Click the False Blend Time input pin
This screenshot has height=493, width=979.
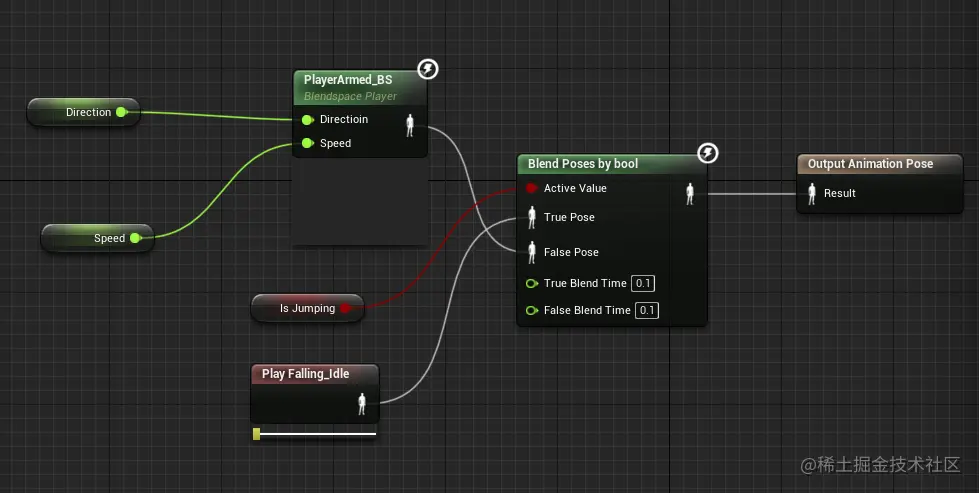click(x=531, y=310)
